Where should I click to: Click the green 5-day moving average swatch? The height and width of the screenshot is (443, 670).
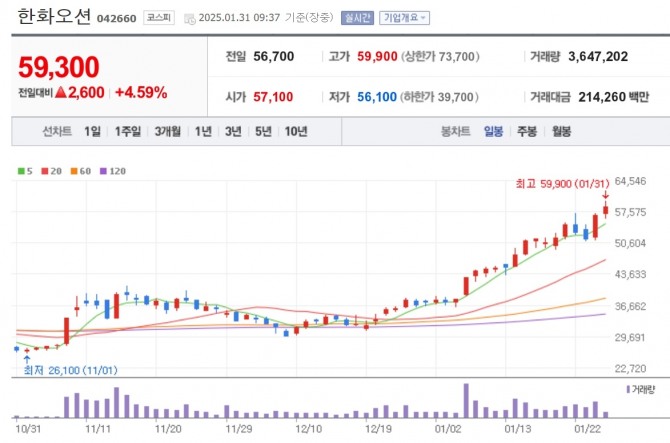pos(21,171)
